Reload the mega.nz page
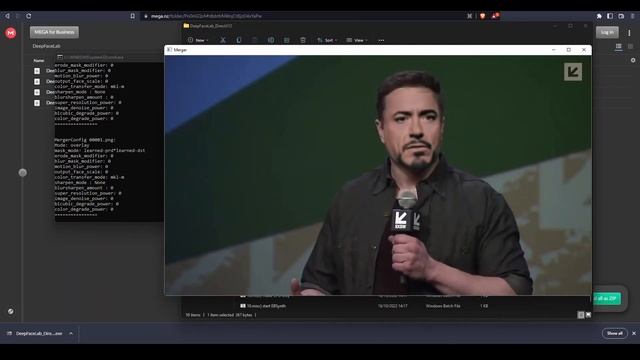 click(x=29, y=16)
